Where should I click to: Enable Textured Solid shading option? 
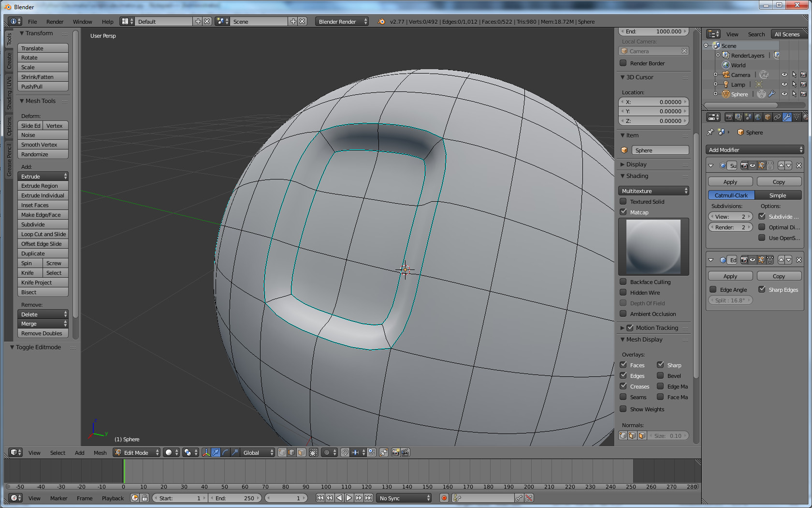pos(623,201)
